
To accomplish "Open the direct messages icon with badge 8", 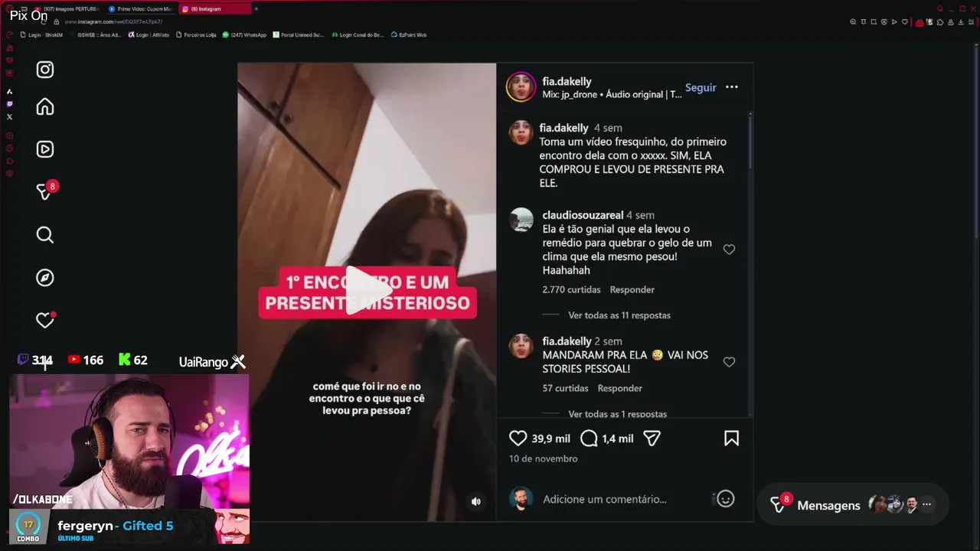I will [x=45, y=191].
